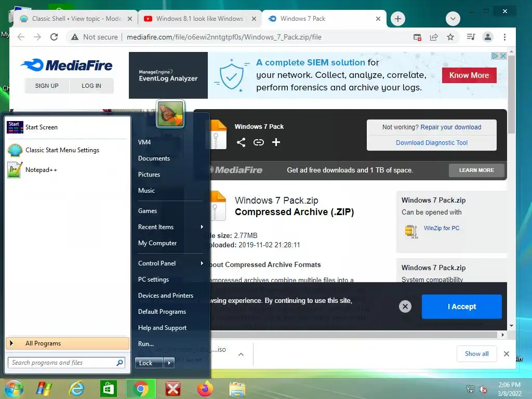Open download item options chevron
The image size is (532, 399).
click(x=241, y=354)
